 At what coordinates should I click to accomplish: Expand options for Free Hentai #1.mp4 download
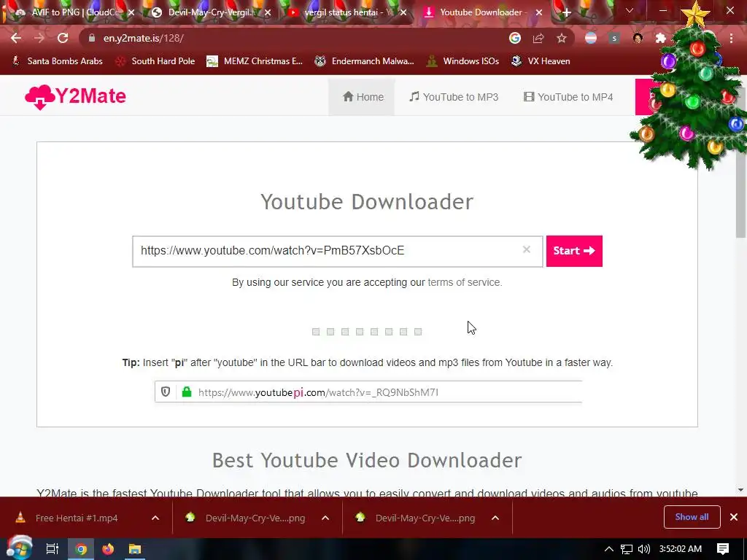pos(155,518)
